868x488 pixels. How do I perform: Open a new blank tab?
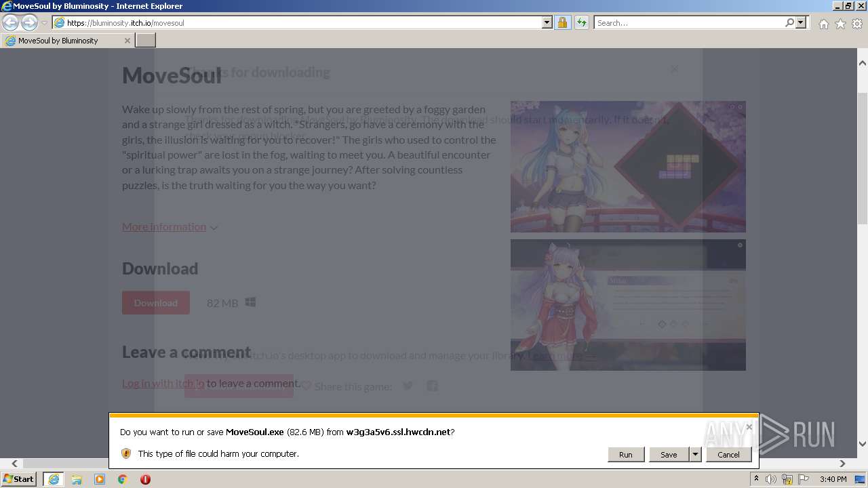146,41
